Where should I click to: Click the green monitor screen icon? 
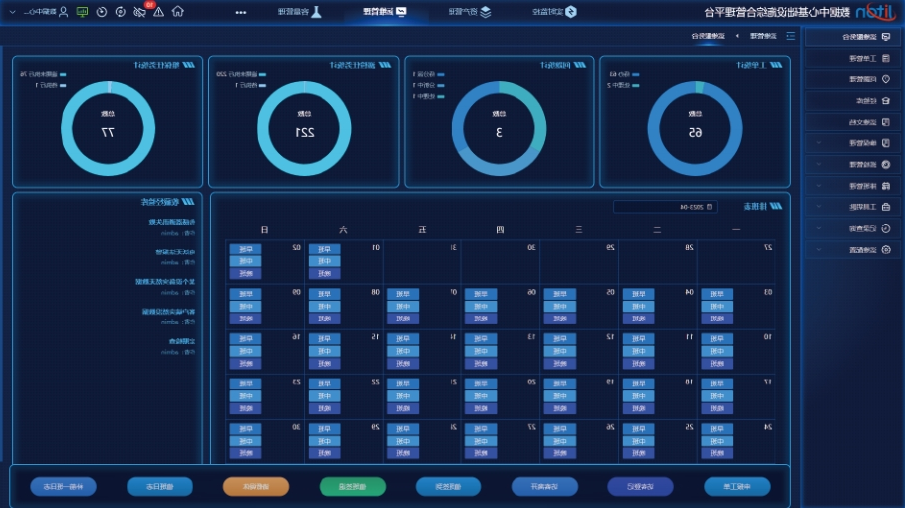(x=82, y=12)
